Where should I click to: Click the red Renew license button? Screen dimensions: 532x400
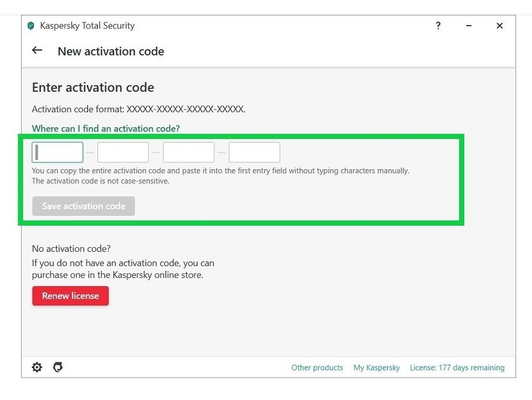coord(70,296)
